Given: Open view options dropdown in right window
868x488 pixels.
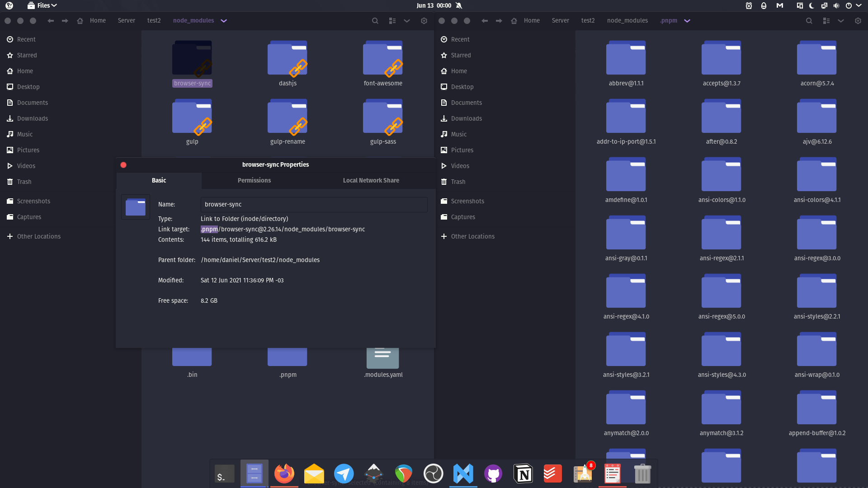Looking at the screenshot, I should click(840, 21).
